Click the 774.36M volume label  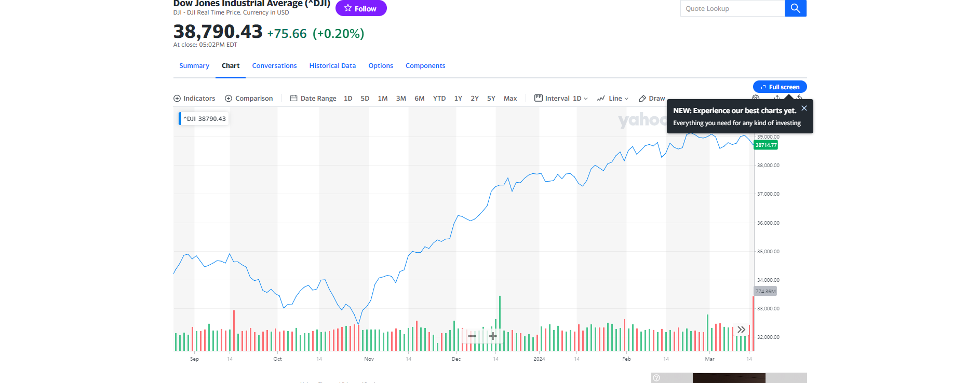click(x=766, y=291)
